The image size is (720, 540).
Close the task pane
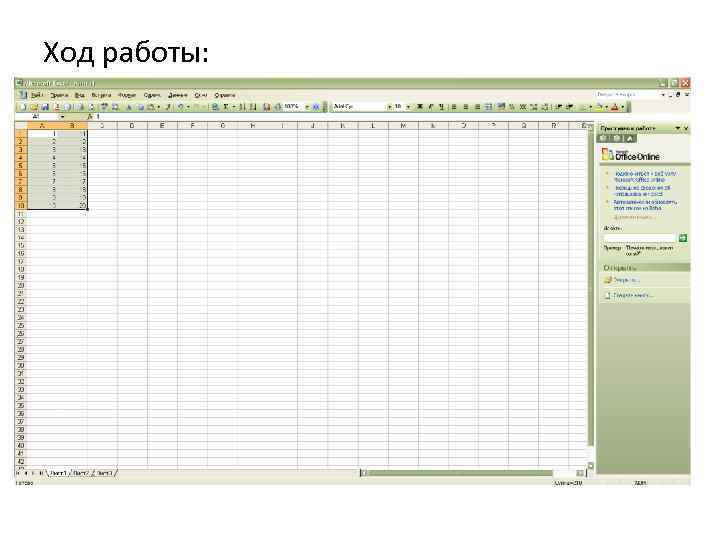tap(686, 128)
